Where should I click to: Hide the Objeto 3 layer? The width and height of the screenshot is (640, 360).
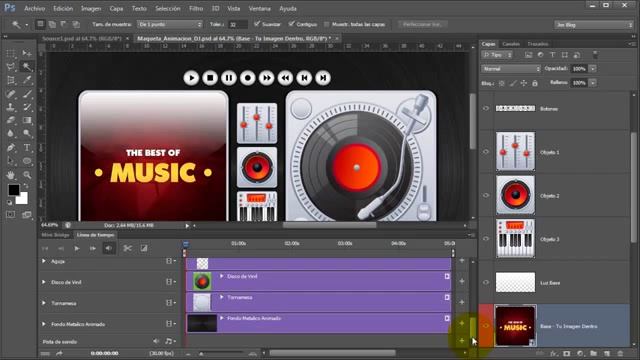coord(486,239)
